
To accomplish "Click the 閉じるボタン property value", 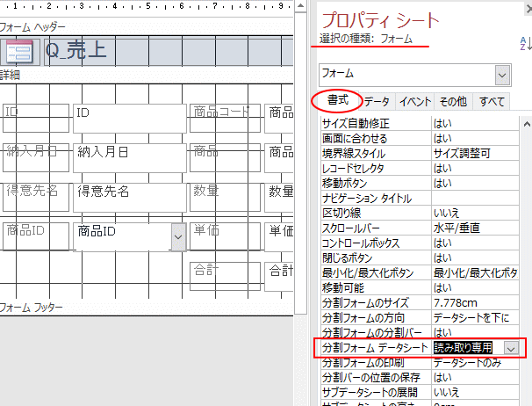I will click(x=475, y=257).
